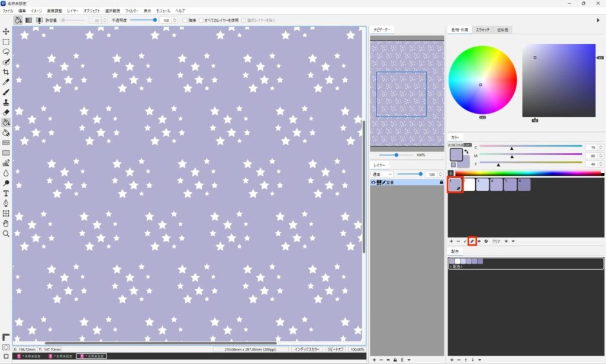
Task: Enable the 隣接 checkbox
Action: pos(185,20)
